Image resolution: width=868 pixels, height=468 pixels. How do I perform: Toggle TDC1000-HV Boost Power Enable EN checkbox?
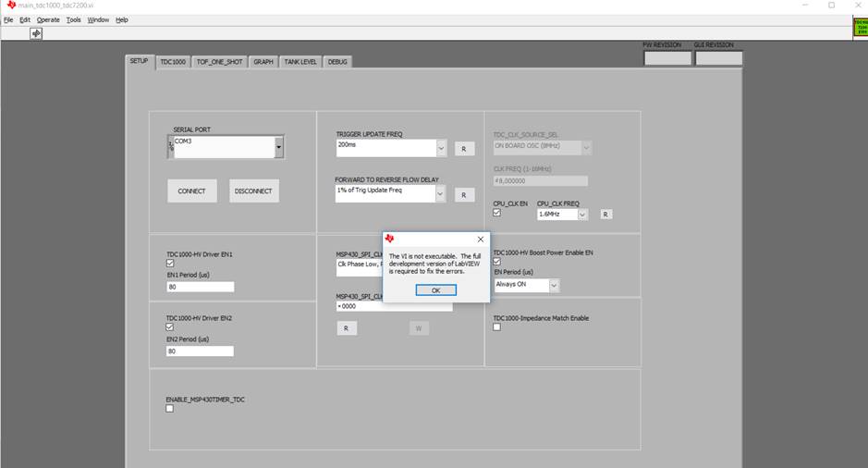496,261
